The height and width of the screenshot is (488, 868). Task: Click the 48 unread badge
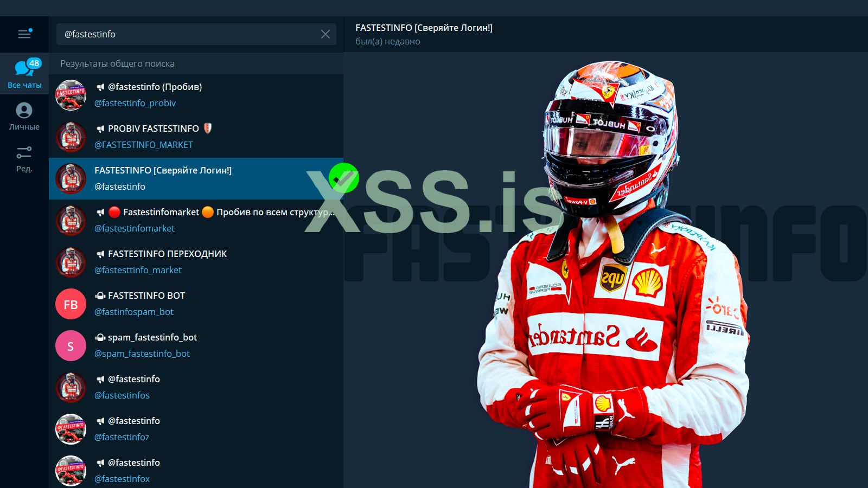click(34, 63)
